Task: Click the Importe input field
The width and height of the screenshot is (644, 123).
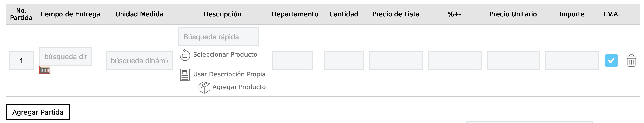Action: pyautogui.click(x=572, y=60)
